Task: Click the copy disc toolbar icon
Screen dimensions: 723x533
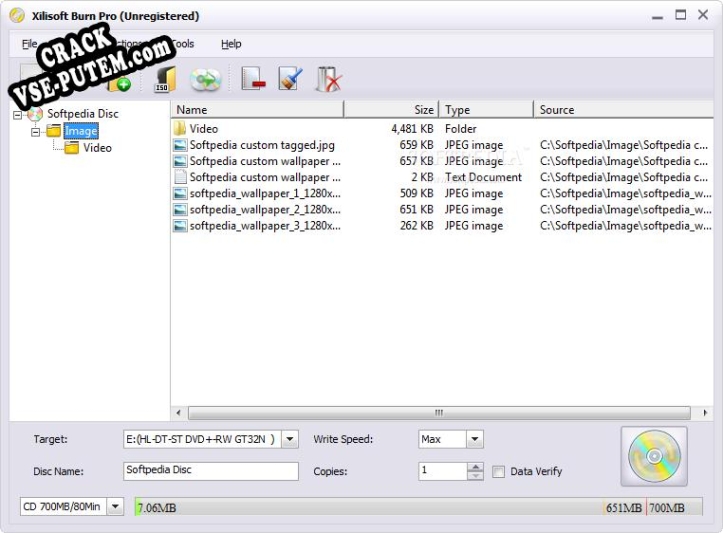Action: [205, 80]
